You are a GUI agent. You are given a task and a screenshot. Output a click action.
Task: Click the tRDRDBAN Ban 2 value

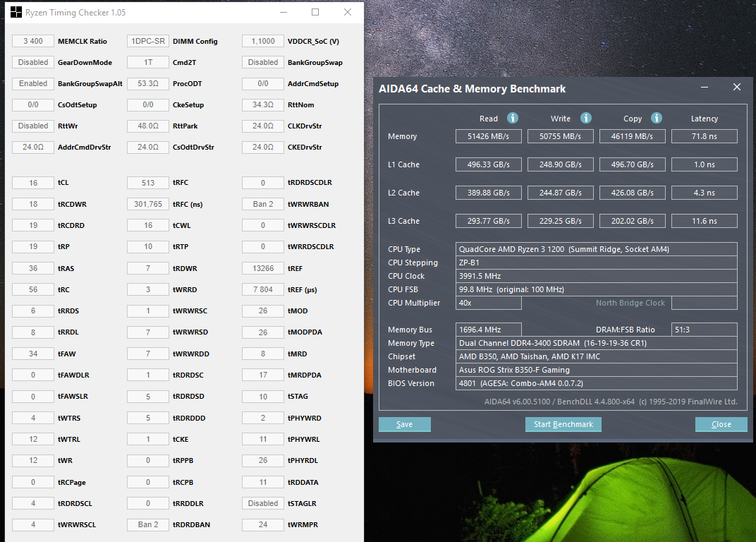click(x=148, y=524)
